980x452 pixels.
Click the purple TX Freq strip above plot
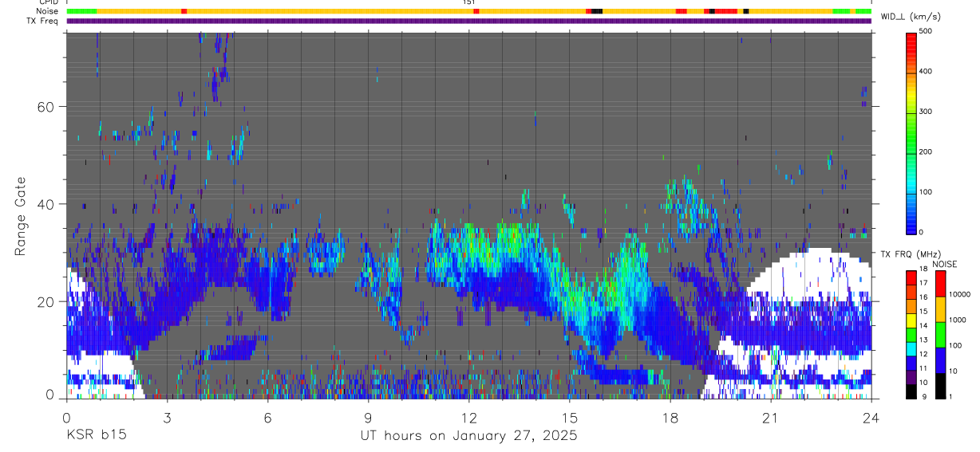pos(469,21)
